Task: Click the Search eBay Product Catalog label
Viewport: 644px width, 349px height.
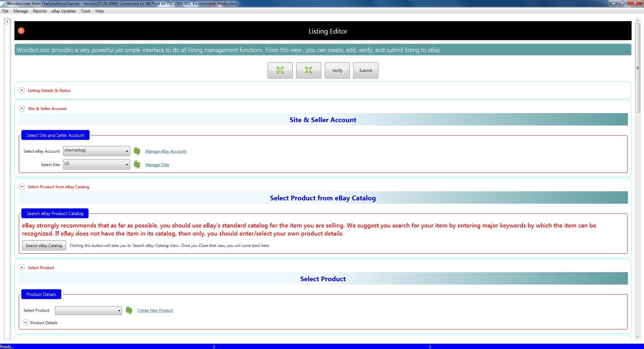Action: (55, 213)
